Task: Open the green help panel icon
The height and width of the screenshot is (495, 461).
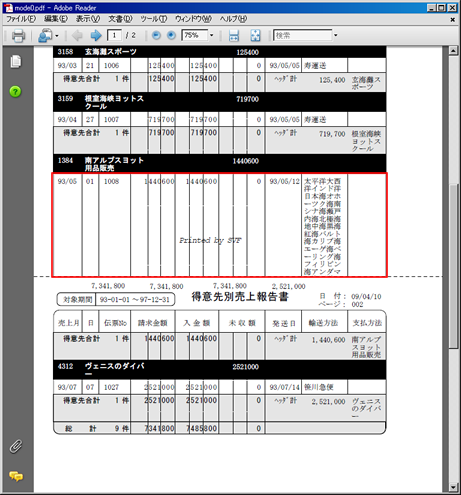Action: pyautogui.click(x=15, y=91)
